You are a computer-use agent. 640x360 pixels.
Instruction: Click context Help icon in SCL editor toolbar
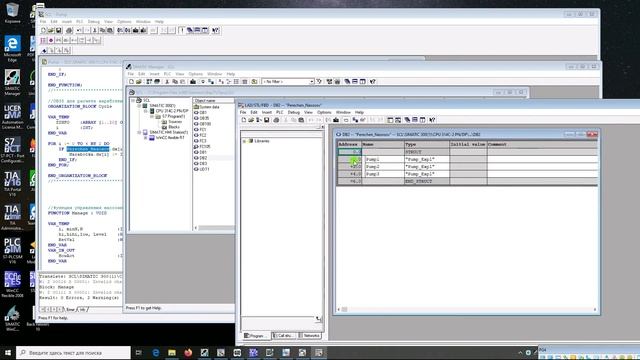pos(216,31)
